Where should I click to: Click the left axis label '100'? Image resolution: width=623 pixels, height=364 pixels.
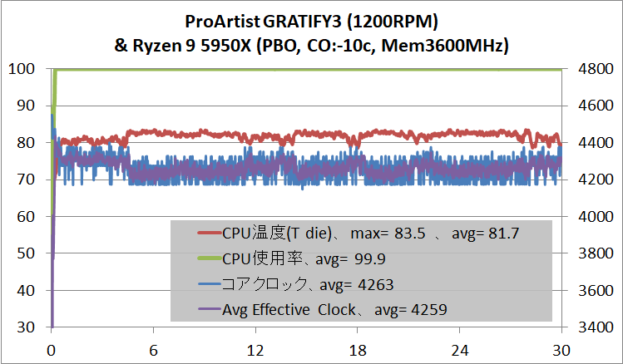(x=22, y=69)
